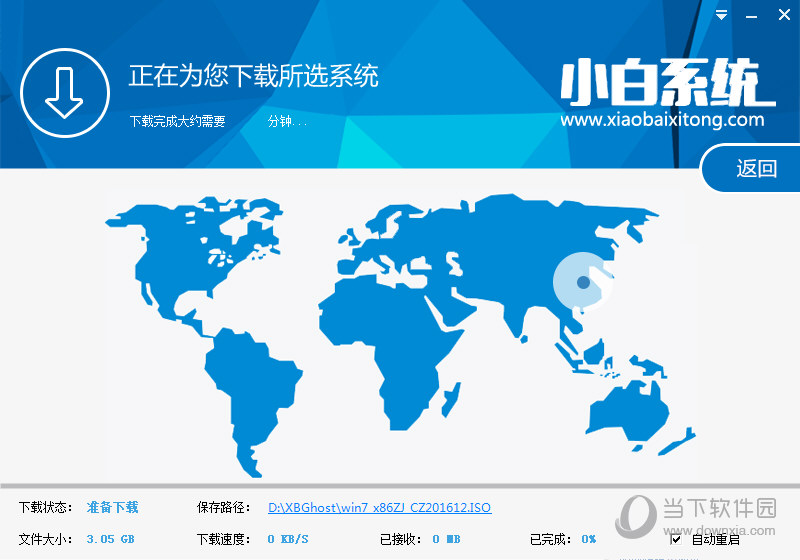Click the 文件大小 label
Screen dimensions: 800x560
click(45, 539)
